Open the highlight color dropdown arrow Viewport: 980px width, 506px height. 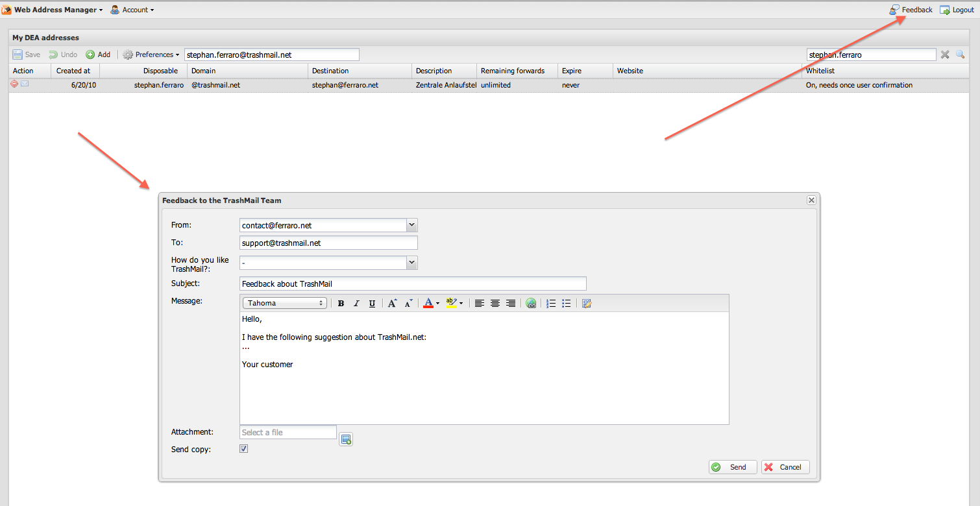[461, 303]
